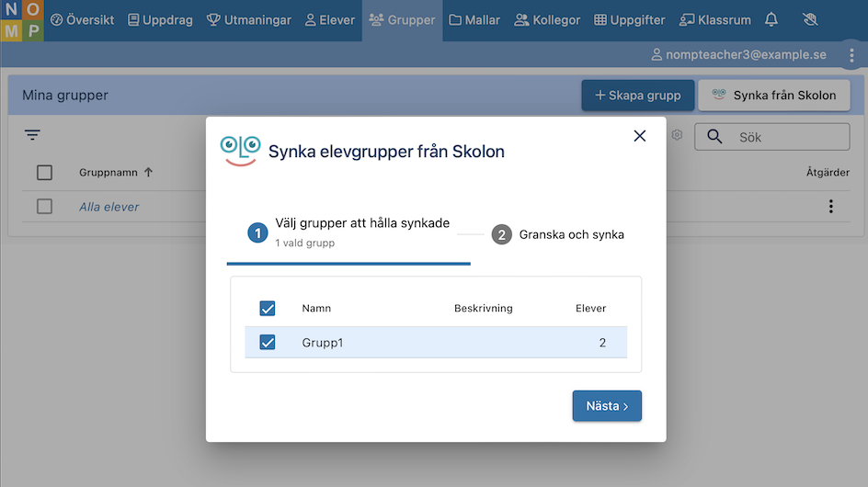
Task: Click the Beskrivning column header
Action: coord(484,308)
